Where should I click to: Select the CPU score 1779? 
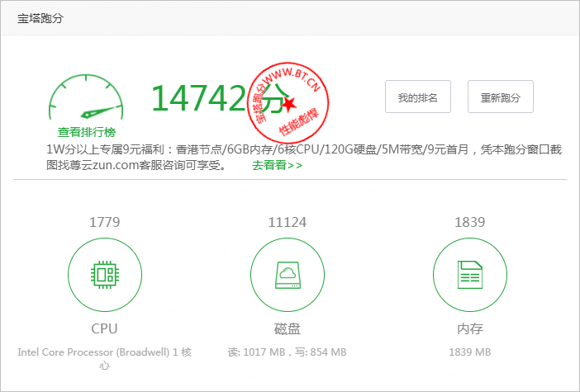pyautogui.click(x=104, y=222)
